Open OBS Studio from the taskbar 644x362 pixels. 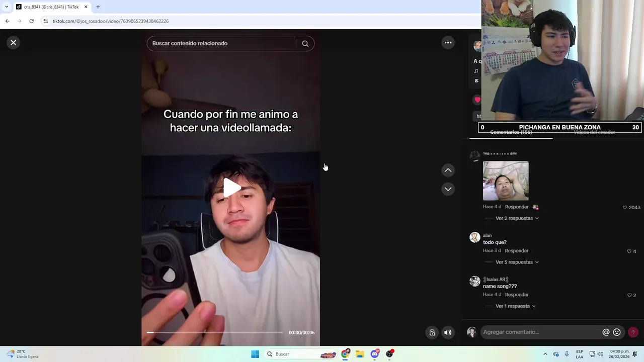click(389, 354)
